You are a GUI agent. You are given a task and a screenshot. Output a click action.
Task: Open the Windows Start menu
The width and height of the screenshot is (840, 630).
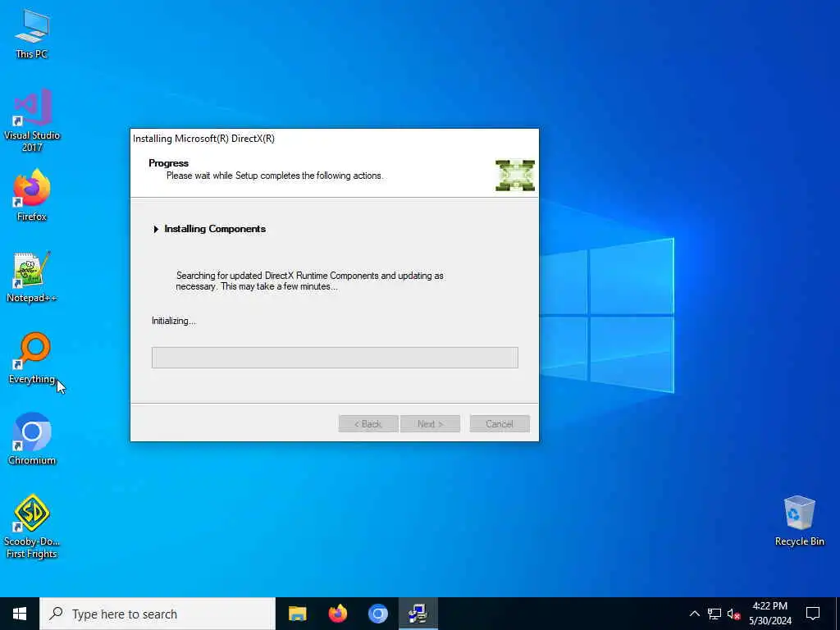(20, 614)
